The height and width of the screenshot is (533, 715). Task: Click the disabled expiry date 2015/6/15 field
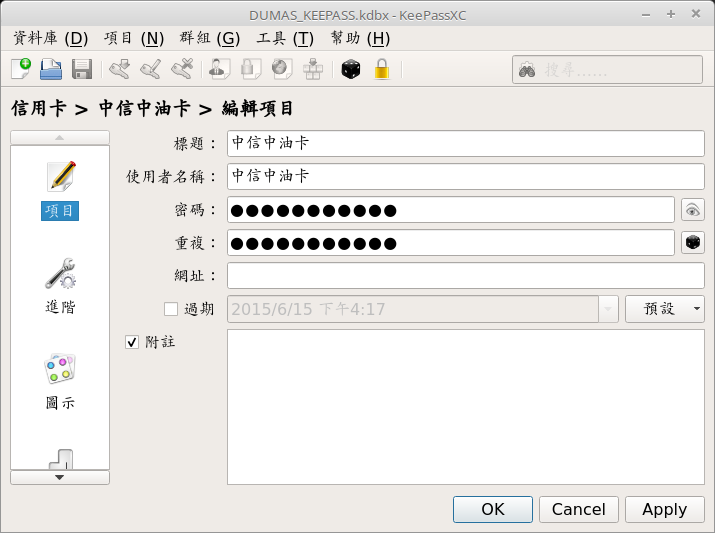413,309
